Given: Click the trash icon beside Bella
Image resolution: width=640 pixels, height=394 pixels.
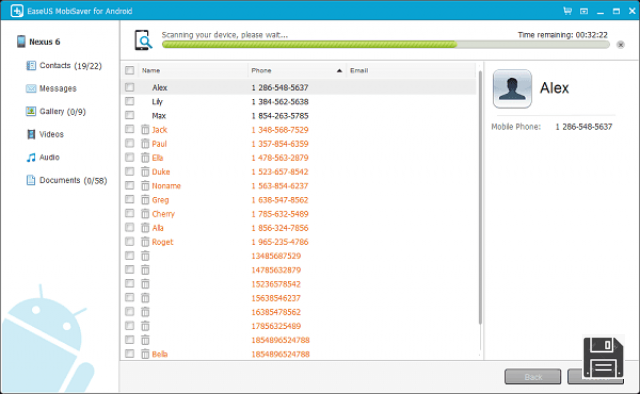Looking at the screenshot, I should pos(145,354).
